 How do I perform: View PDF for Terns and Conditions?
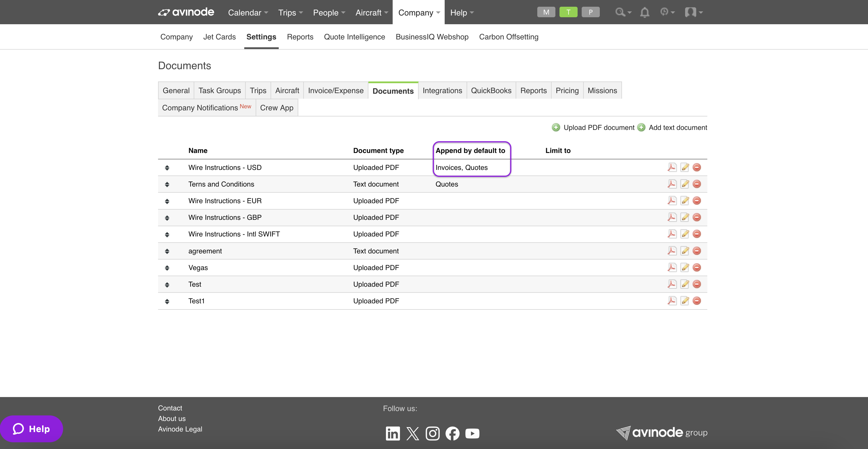pyautogui.click(x=672, y=184)
